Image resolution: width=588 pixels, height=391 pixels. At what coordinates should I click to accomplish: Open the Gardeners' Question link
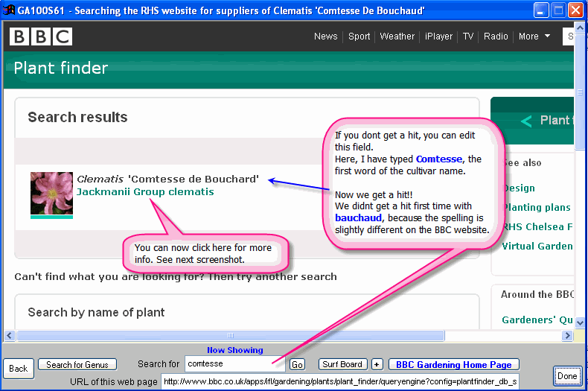pos(537,320)
